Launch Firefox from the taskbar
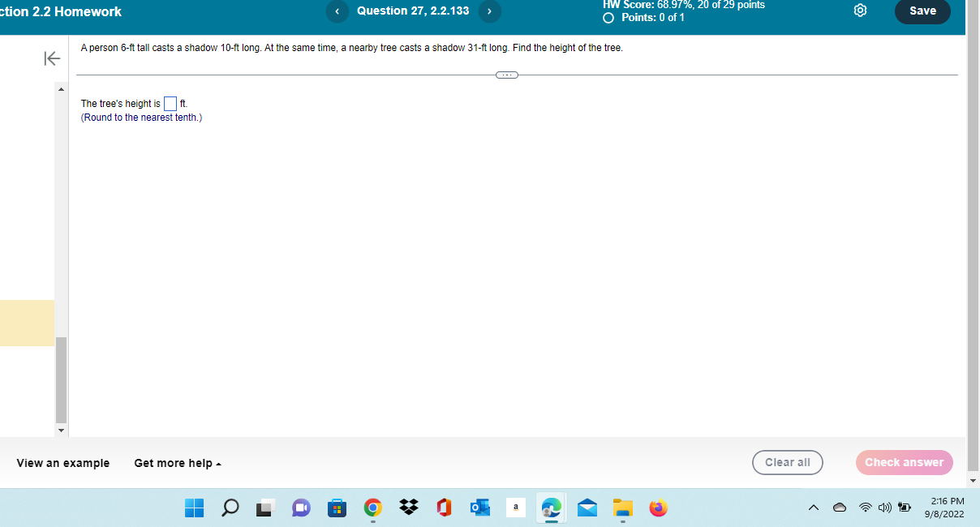 click(658, 508)
